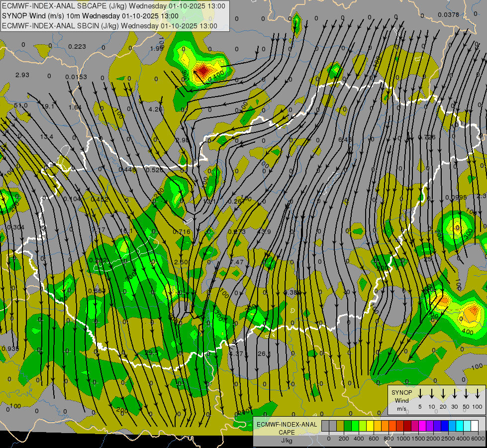Click the 0.0378 value in top-right corner

tap(448, 14)
